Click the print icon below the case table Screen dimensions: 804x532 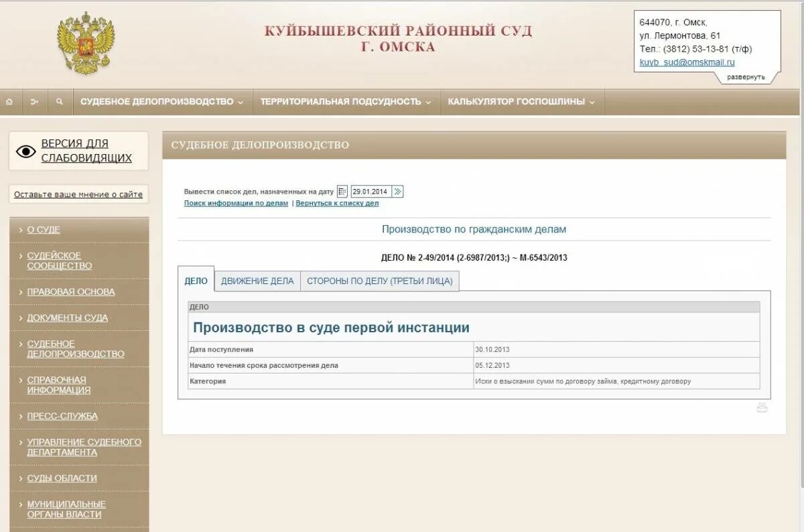coord(762,407)
